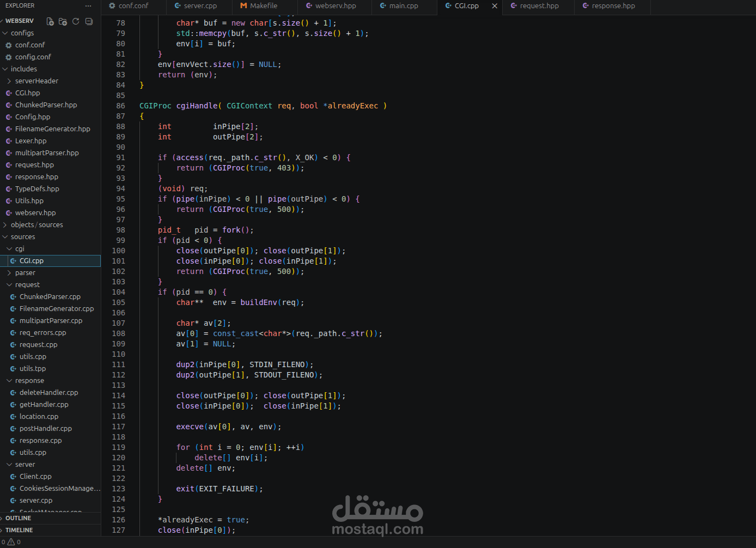
Task: Click the C++ icon beside getHandler.cpp
Action: pos(13,405)
